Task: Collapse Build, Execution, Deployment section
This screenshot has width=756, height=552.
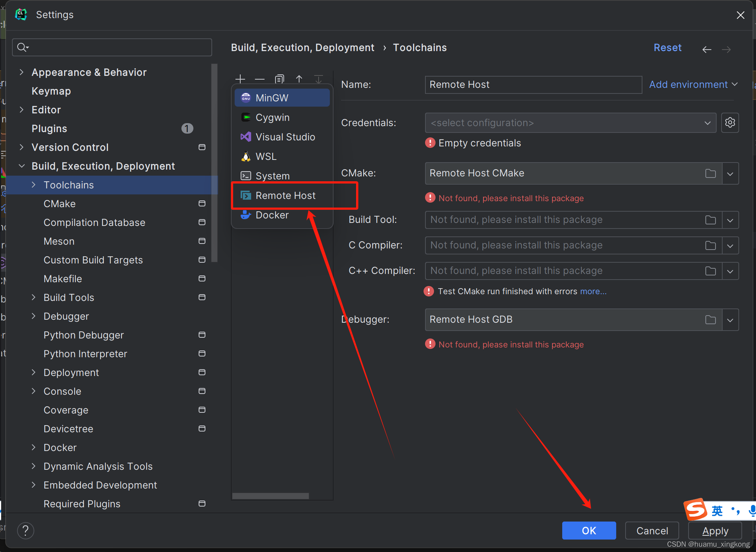Action: point(22,166)
